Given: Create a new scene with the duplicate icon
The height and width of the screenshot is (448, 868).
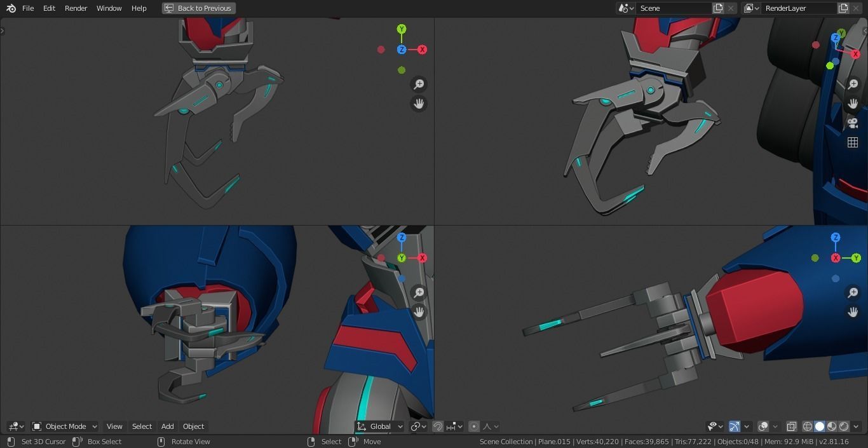Looking at the screenshot, I should click(718, 8).
